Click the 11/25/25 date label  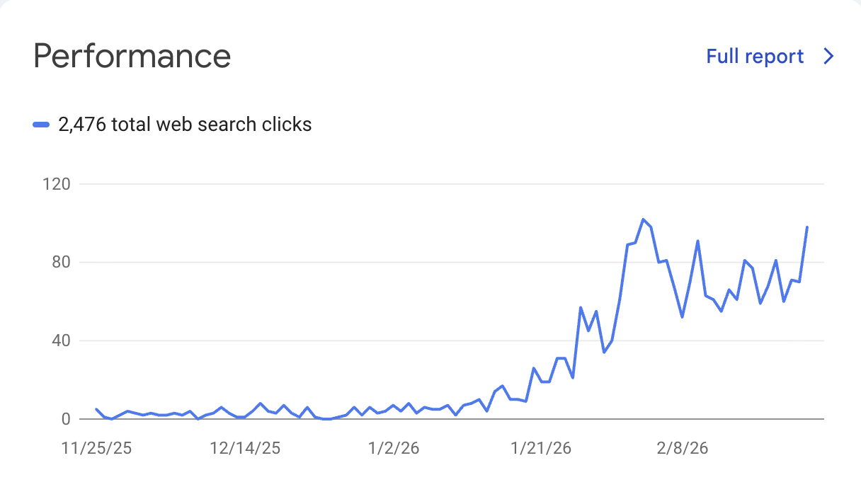pyautogui.click(x=97, y=447)
